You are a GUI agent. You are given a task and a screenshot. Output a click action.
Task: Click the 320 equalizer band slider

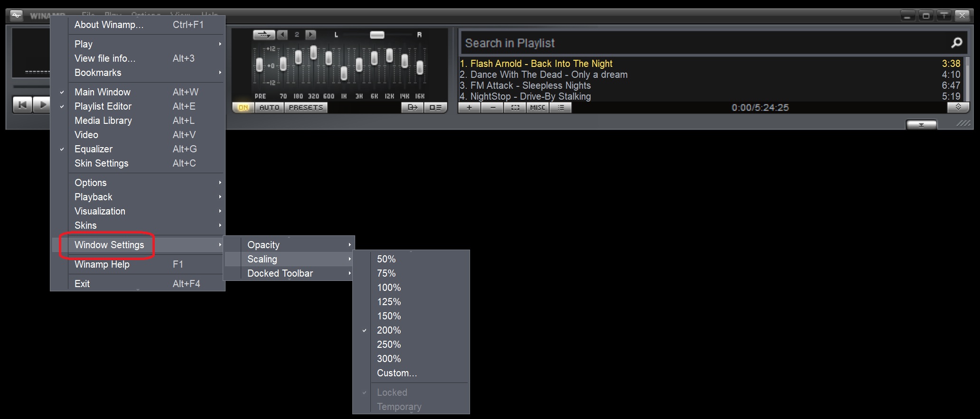point(313,53)
